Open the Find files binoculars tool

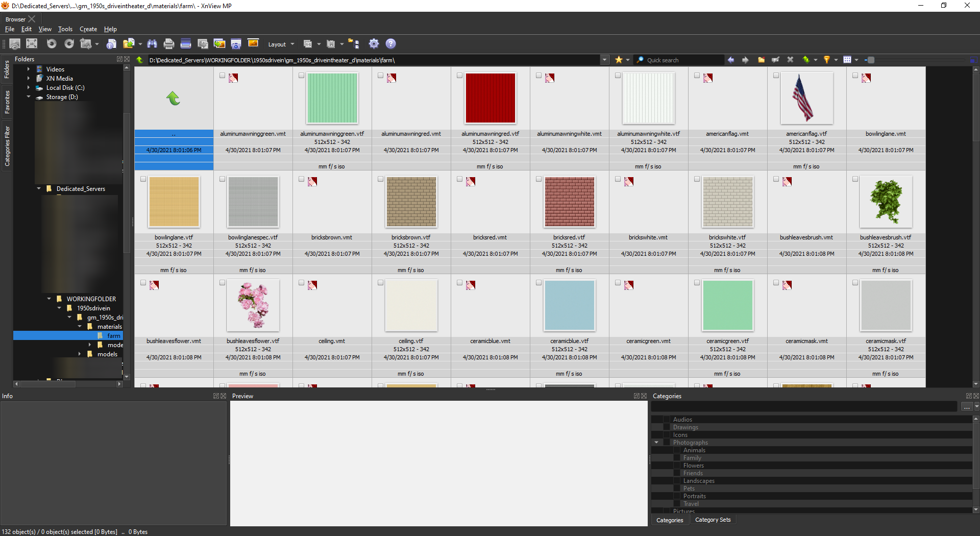click(x=152, y=44)
